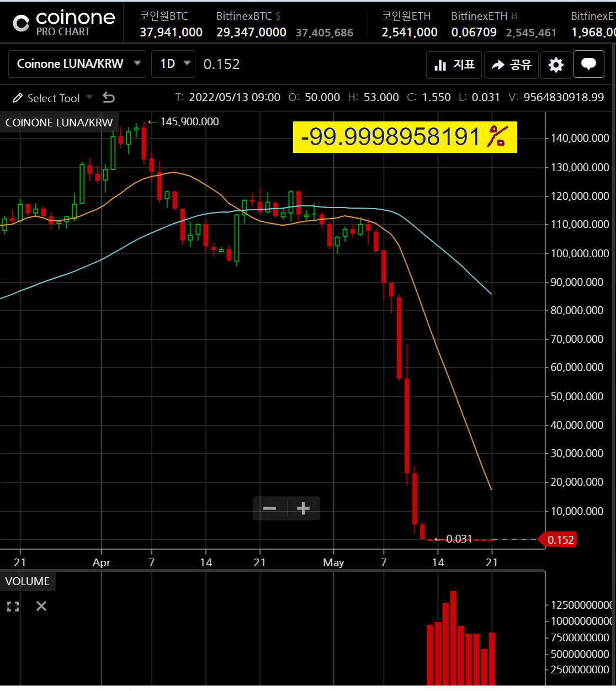616x691 pixels.
Task: Click the current price tag 0.152 on axis
Action: click(x=558, y=540)
